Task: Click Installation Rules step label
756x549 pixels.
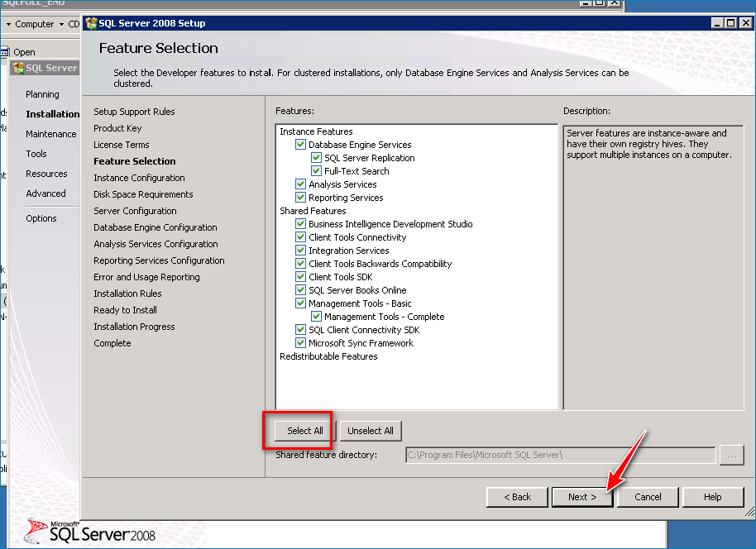Action: [127, 294]
